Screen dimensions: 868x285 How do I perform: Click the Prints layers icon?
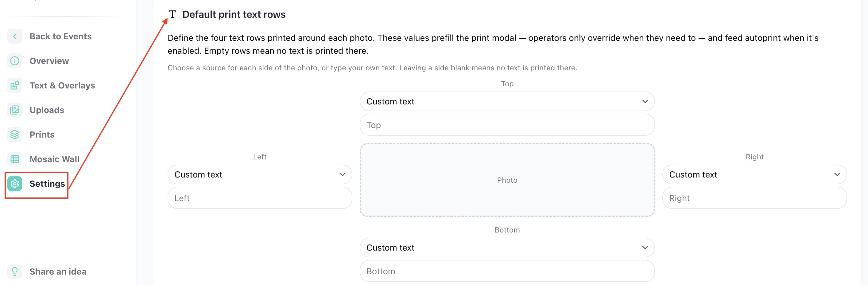(x=15, y=135)
